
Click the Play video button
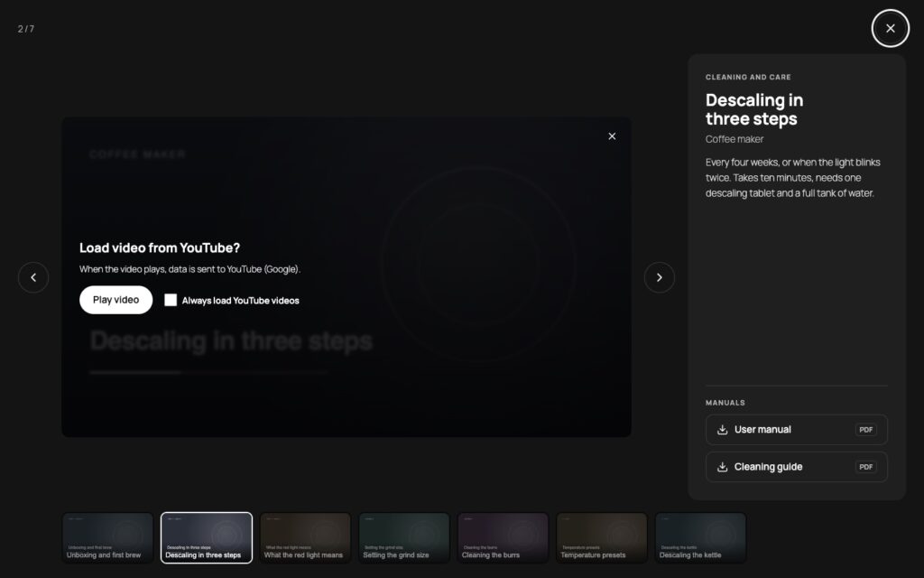116,300
